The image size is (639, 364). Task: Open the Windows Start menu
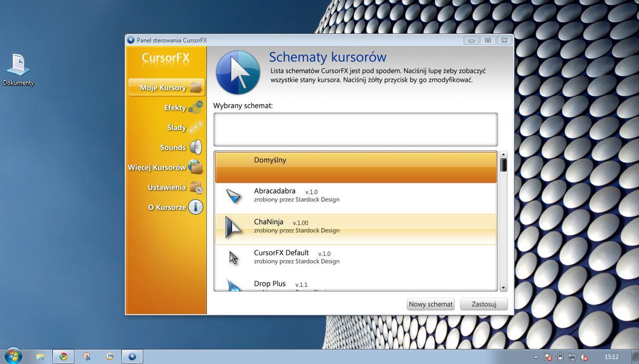tap(13, 356)
